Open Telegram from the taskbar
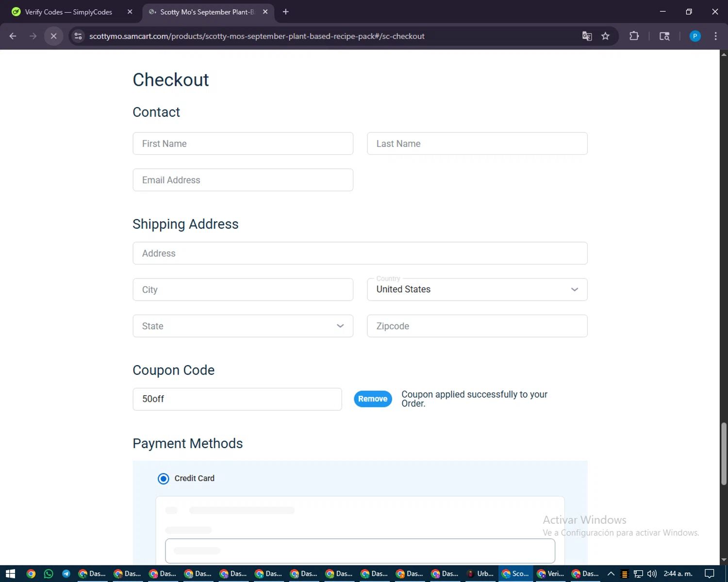This screenshot has width=728, height=582. point(66,574)
